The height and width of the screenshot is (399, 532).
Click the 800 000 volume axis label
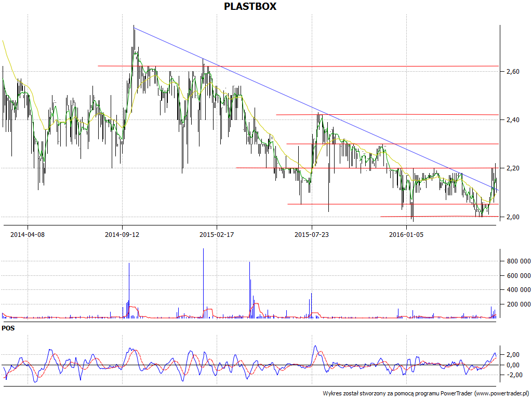pos(519,261)
